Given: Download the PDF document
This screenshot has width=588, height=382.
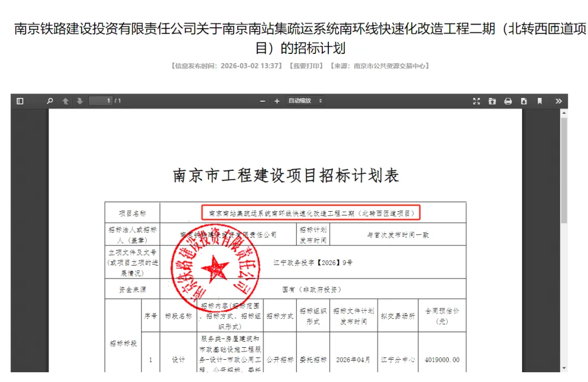Looking at the screenshot, I should (524, 101).
